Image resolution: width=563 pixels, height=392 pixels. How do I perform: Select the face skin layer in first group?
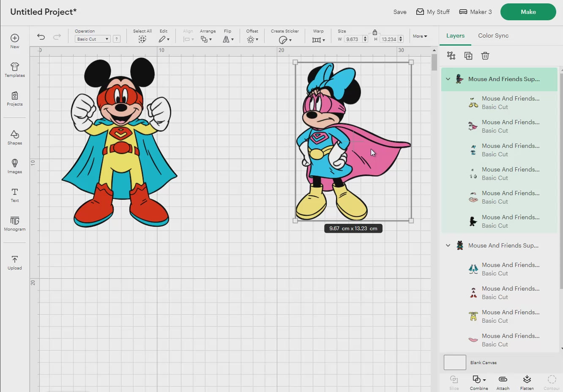point(499,197)
